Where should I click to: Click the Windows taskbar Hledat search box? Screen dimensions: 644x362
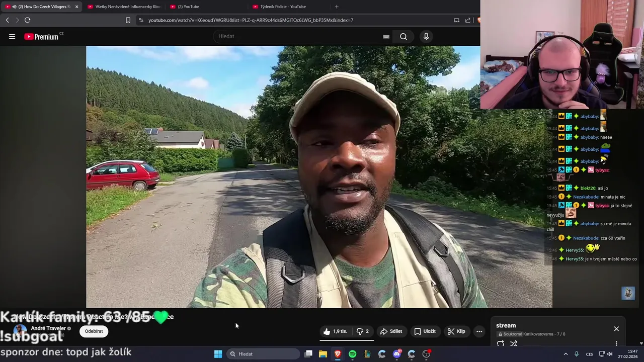(x=264, y=354)
